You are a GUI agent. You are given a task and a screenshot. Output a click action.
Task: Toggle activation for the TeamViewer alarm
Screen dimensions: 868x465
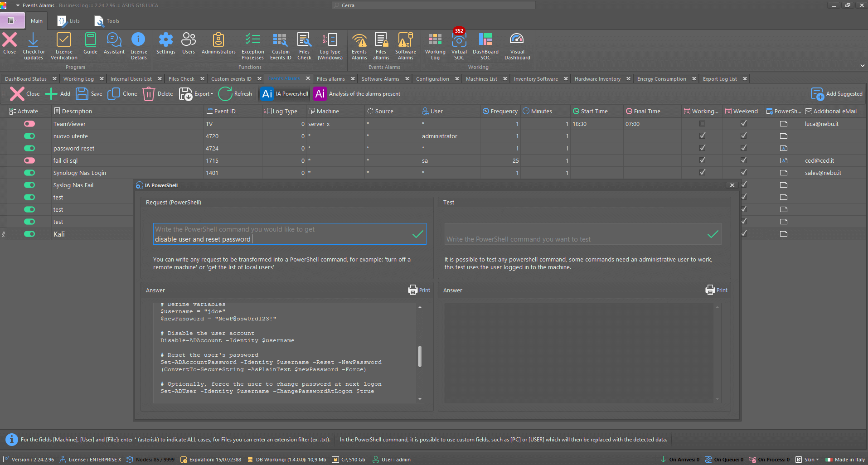point(29,124)
